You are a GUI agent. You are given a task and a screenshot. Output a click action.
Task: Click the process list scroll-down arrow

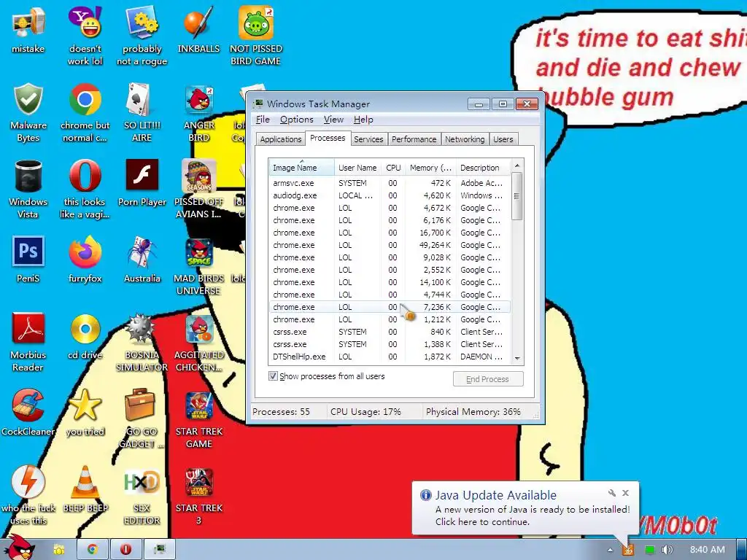click(517, 358)
